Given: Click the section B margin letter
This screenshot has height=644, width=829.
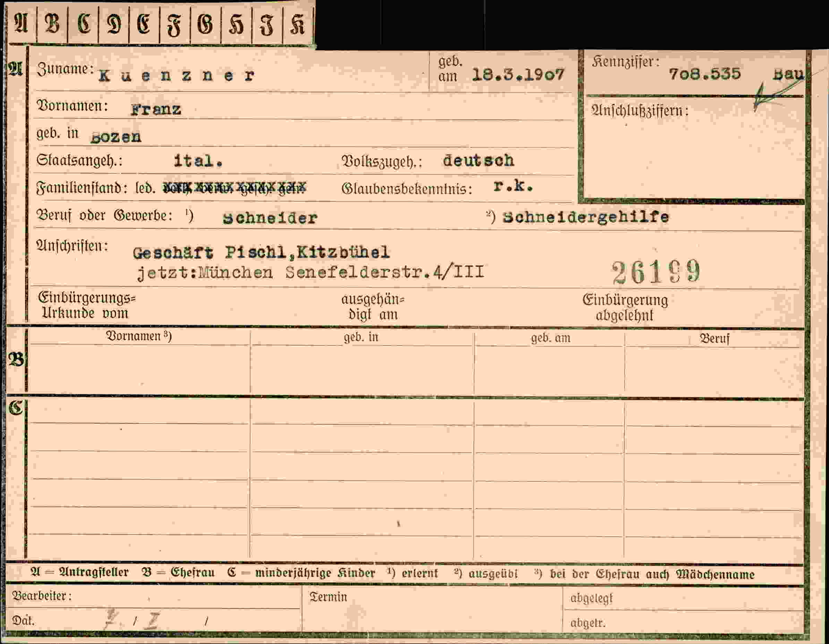Looking at the screenshot, I should point(16,360).
